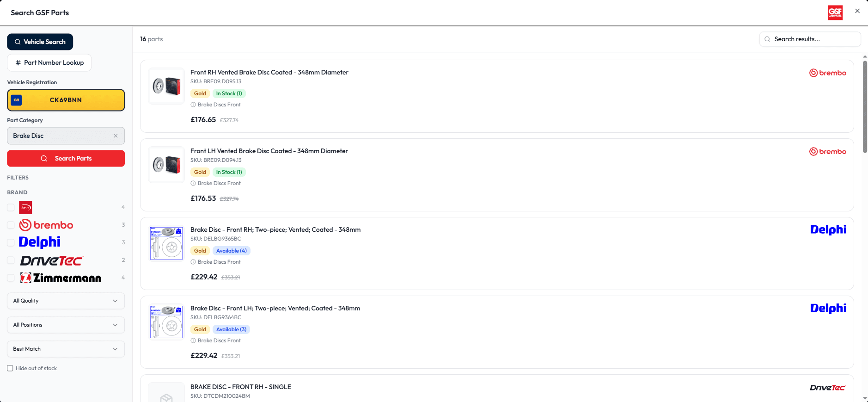This screenshot has width=868, height=402.
Task: Click the Search results input field
Action: (810, 39)
